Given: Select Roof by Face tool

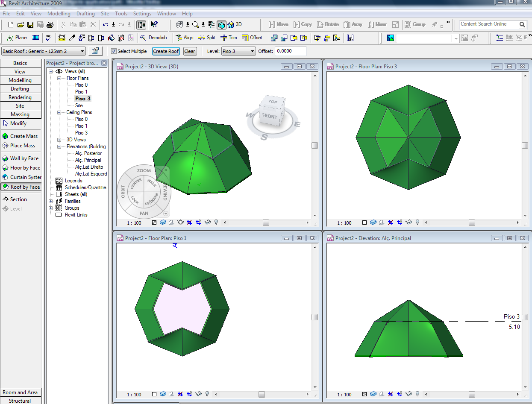Looking at the screenshot, I should (21, 187).
